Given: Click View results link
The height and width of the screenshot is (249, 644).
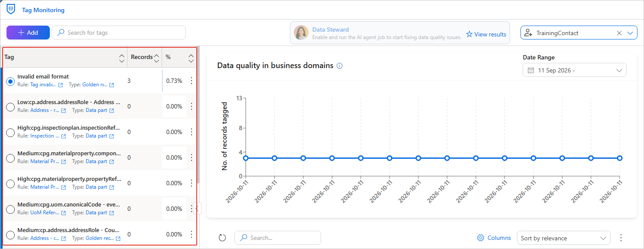Looking at the screenshot, I should tap(486, 34).
